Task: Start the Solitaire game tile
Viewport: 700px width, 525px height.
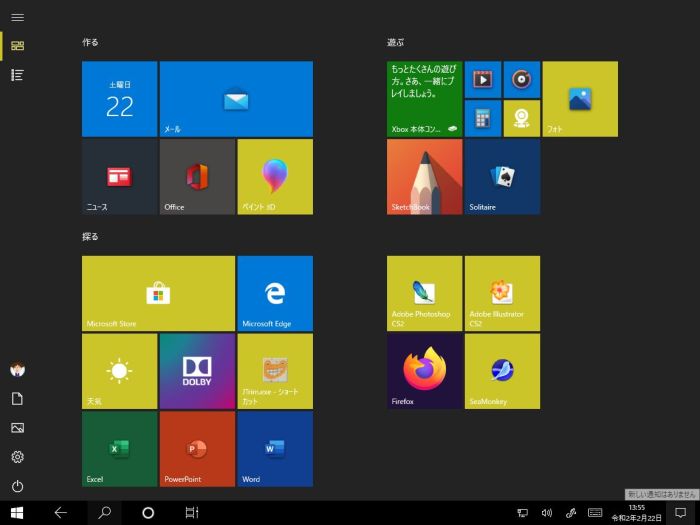Action: [x=502, y=176]
